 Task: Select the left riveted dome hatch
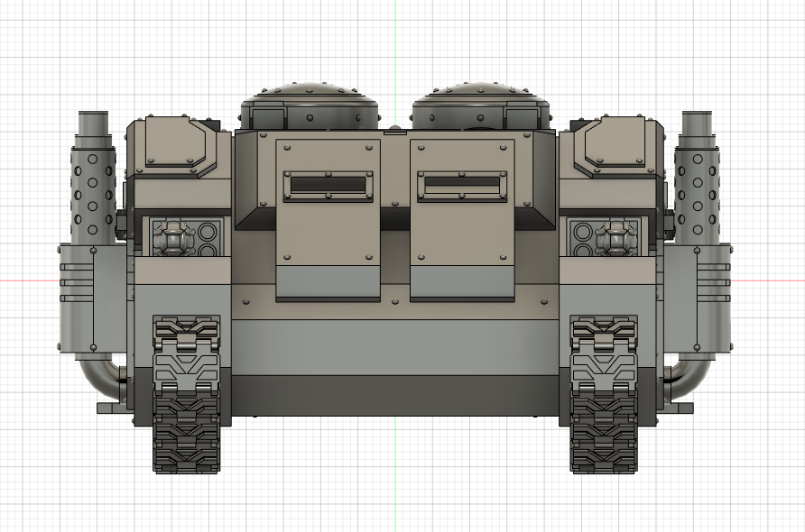310,105
